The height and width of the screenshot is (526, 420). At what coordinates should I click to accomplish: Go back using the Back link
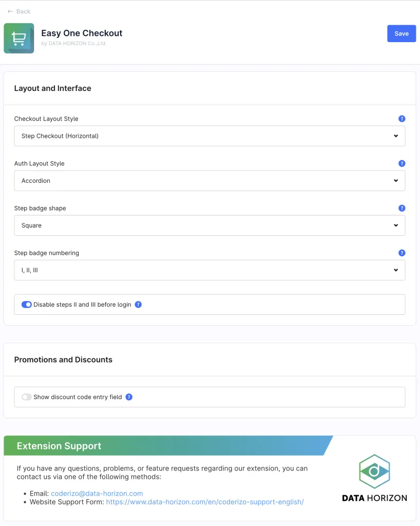(x=19, y=11)
